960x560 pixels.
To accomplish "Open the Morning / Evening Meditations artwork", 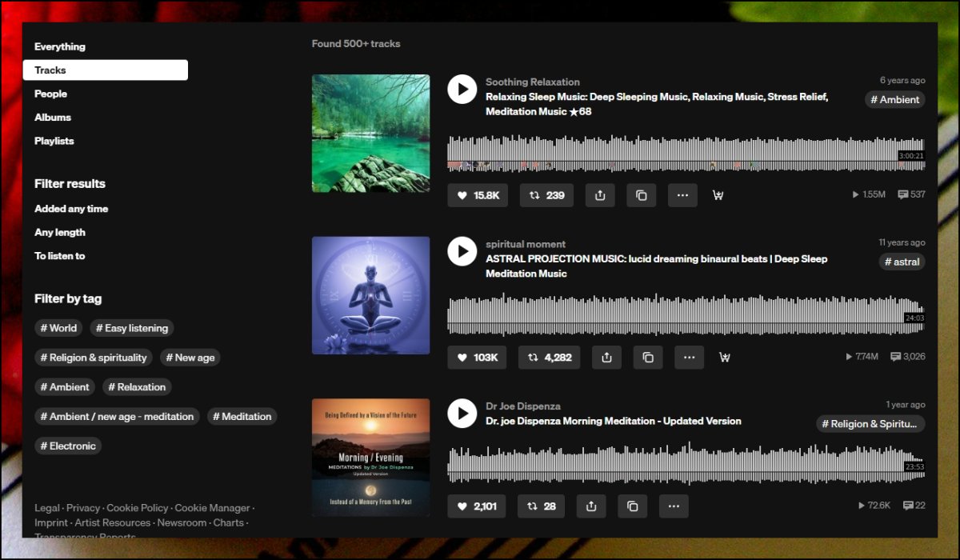I will pos(370,458).
